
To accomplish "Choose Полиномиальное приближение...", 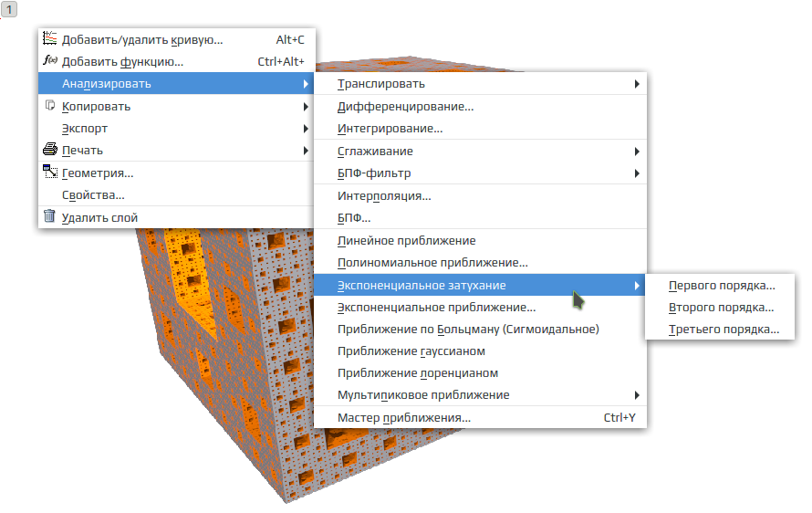I will click(x=481, y=262).
